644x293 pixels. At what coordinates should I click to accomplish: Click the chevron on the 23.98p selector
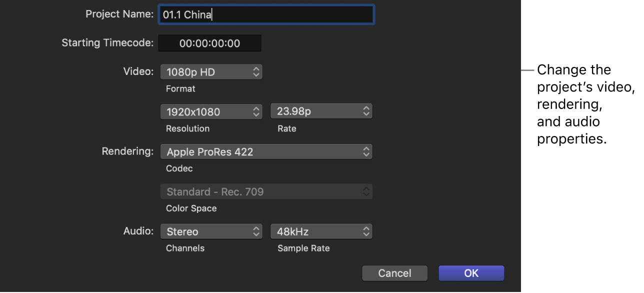tap(366, 111)
